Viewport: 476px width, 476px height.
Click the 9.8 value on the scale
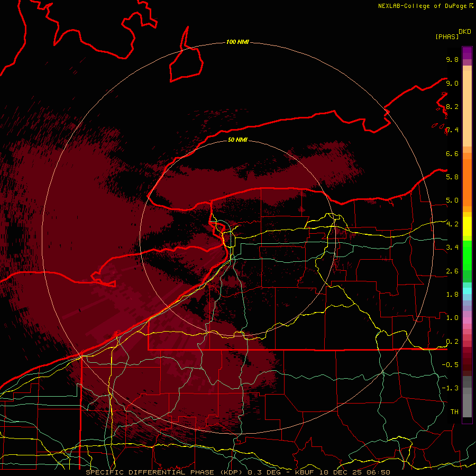452,59
